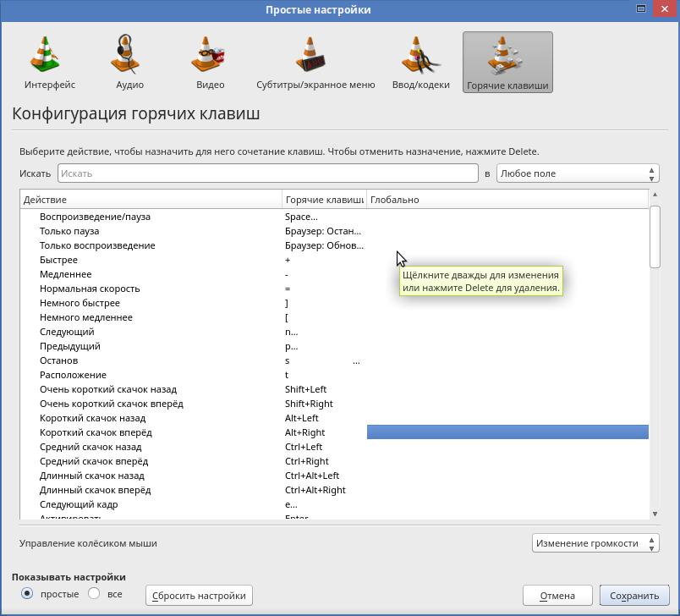Select the Быстрее action row

334,260
